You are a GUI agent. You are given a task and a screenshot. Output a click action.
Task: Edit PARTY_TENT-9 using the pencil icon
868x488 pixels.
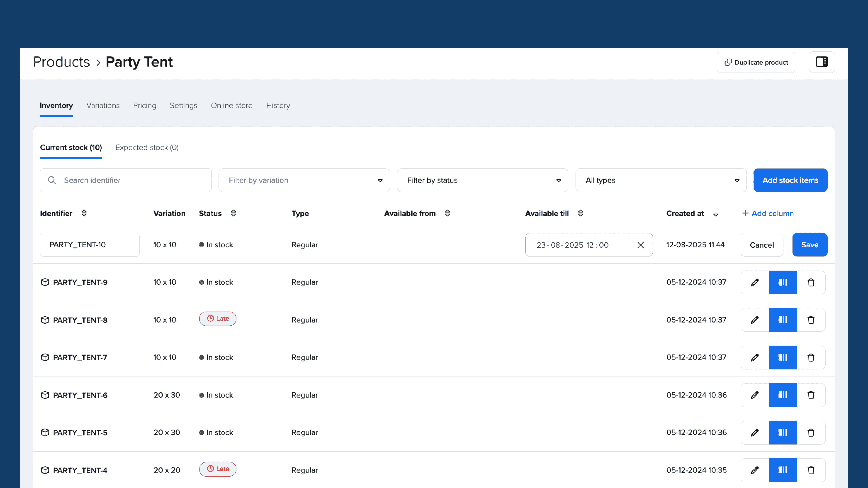coord(755,282)
